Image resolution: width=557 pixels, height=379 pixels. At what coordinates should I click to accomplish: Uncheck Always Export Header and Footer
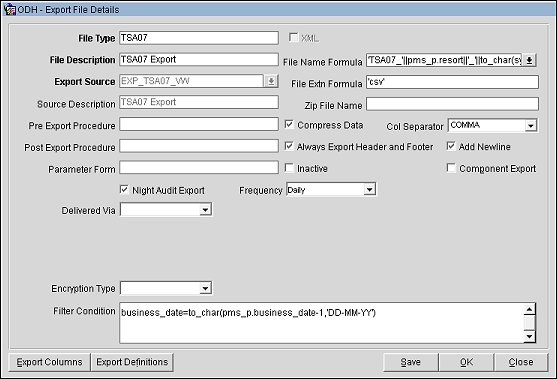tap(289, 146)
